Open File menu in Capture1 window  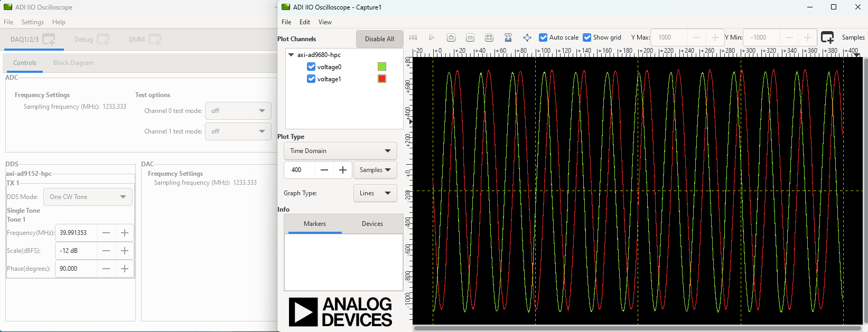[x=286, y=22]
